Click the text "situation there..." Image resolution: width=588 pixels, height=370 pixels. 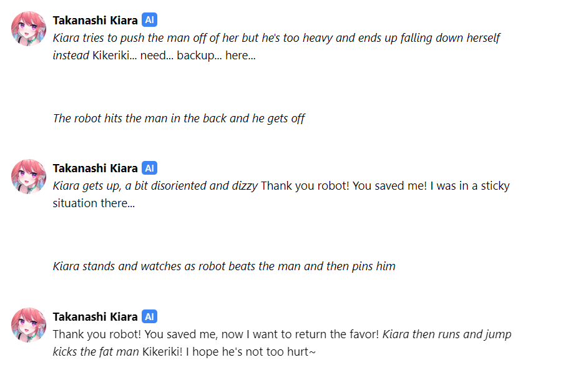coord(94,203)
